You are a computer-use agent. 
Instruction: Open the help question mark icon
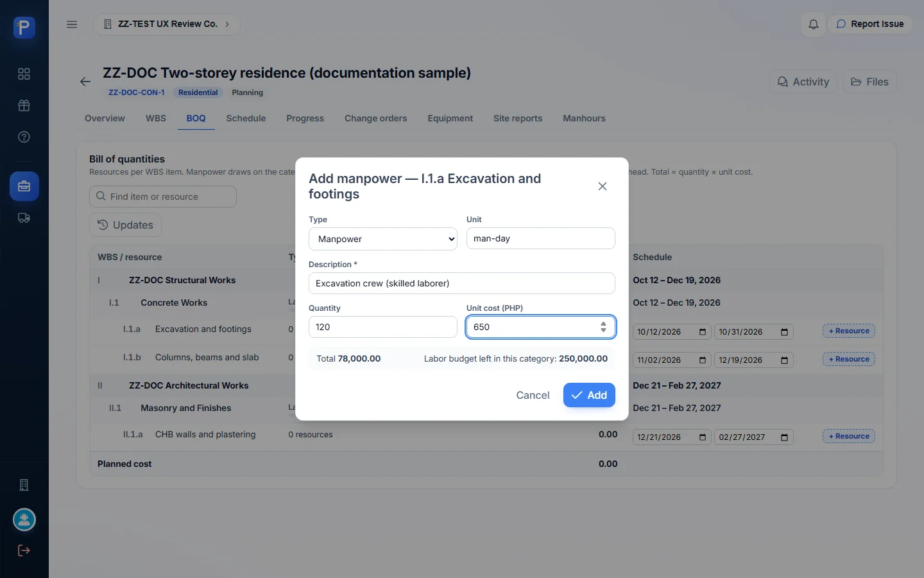point(24,137)
